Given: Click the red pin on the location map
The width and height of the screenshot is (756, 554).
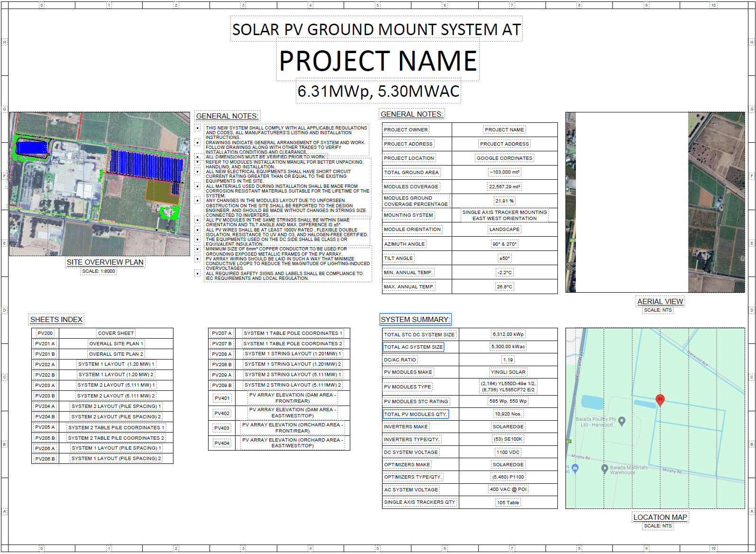Looking at the screenshot, I should [659, 400].
